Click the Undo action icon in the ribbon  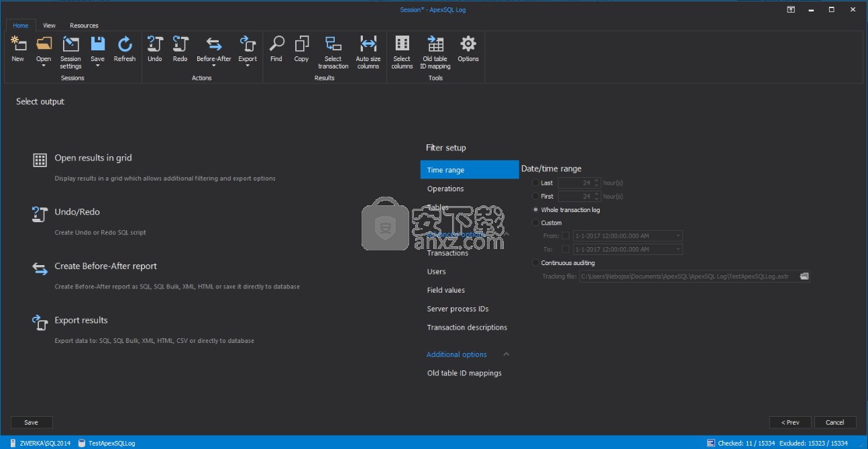(x=155, y=44)
